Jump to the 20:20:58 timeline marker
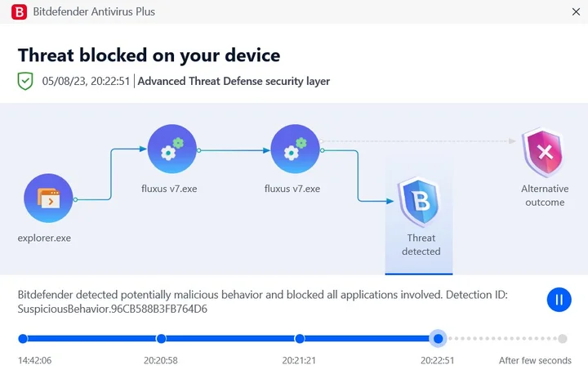Image resolution: width=588 pixels, height=392 pixels. (161, 339)
